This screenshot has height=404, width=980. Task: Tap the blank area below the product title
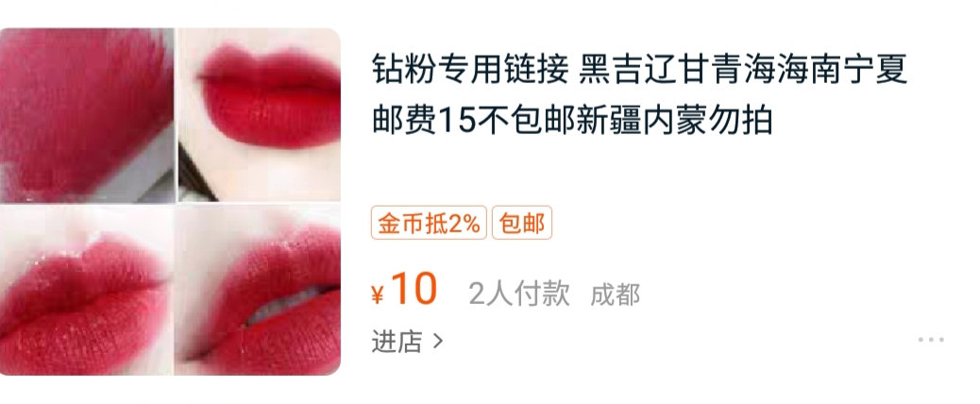click(x=637, y=172)
